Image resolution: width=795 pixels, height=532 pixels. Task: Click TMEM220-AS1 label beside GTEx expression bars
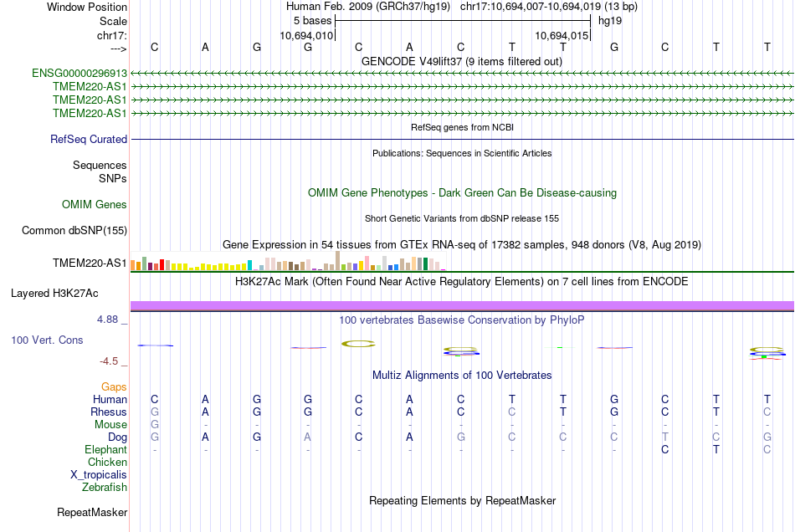[x=90, y=263]
